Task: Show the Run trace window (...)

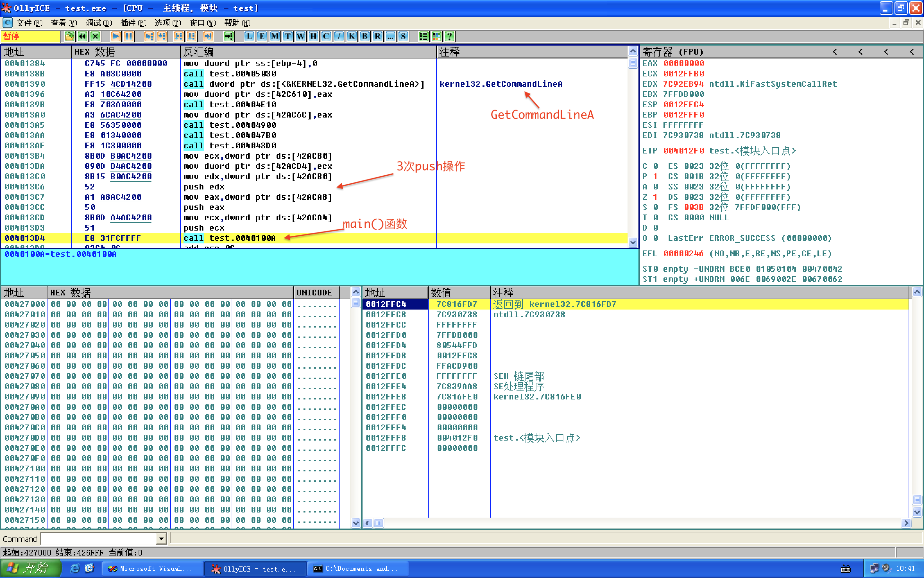Action: pos(390,36)
